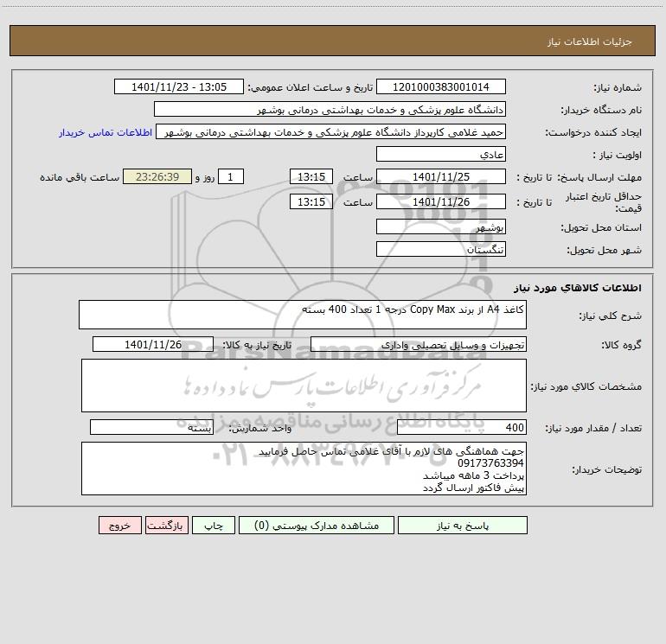
Task: Click the 'پرداخت 3 ماهه میباشد' note line
Action: point(473,475)
